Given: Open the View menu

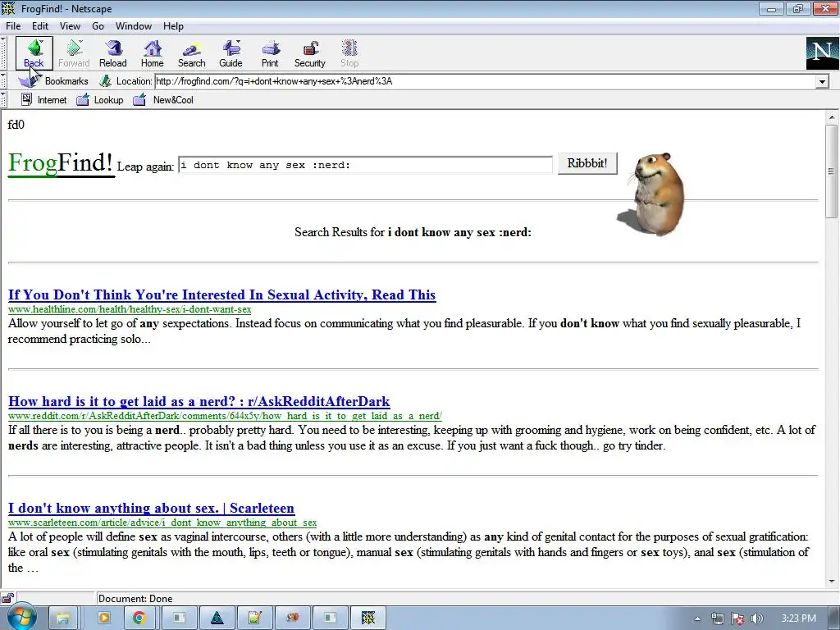Looking at the screenshot, I should (70, 25).
